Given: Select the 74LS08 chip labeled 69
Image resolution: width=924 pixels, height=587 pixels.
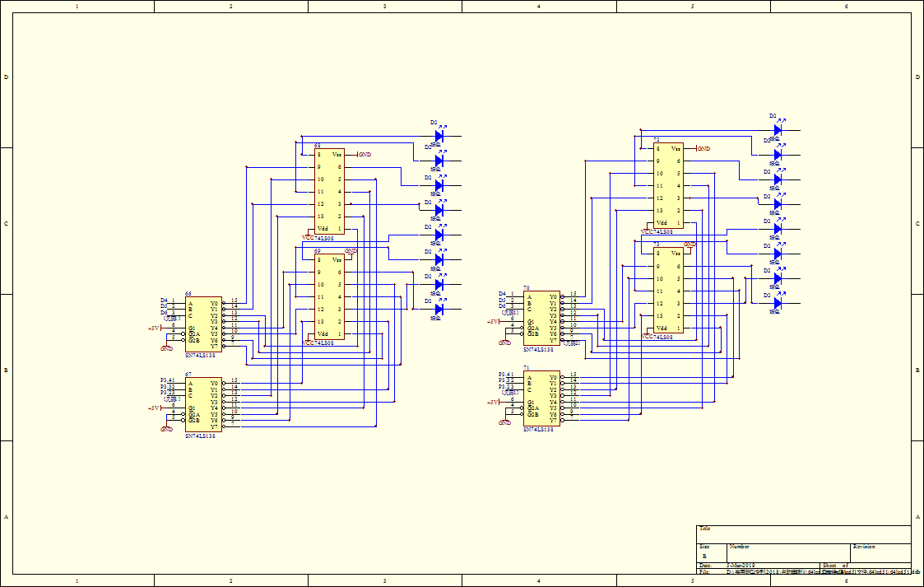Looking at the screenshot, I should click(x=329, y=296).
